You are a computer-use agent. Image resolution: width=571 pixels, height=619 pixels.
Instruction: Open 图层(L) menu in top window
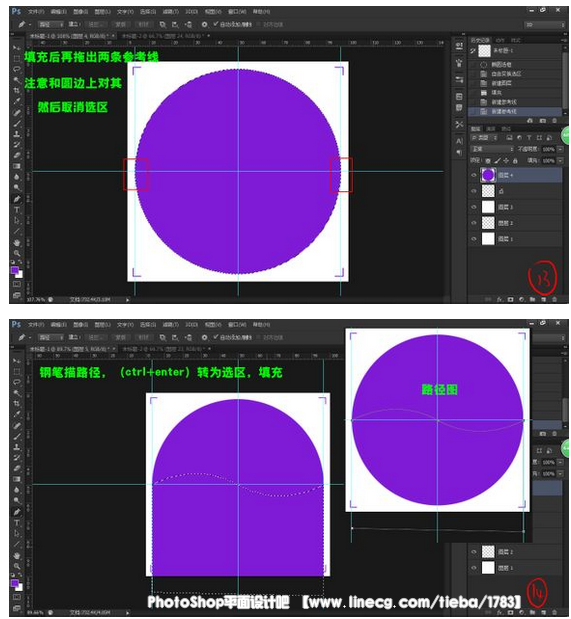click(x=102, y=12)
